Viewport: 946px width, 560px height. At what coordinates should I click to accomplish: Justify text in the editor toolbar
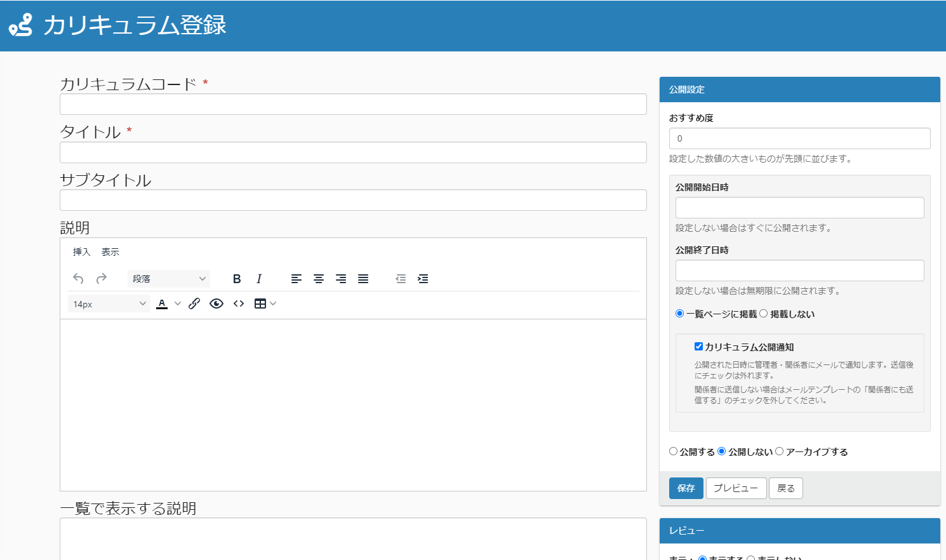[363, 279]
